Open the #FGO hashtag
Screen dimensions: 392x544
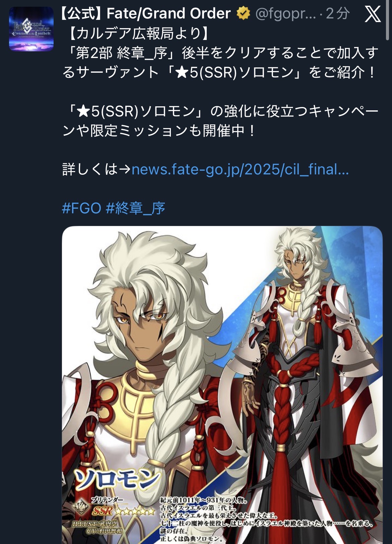pyautogui.click(x=81, y=208)
